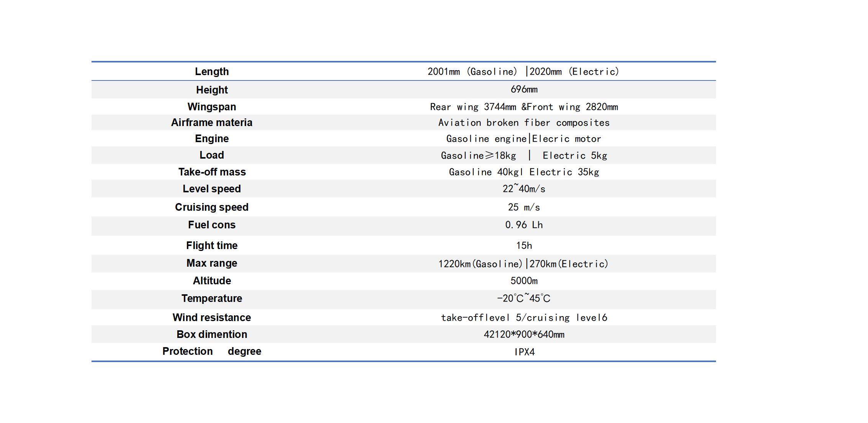Viewport: 868px width, 423px height.
Task: Select the Level speed value 22~40m/s
Action: tap(524, 189)
